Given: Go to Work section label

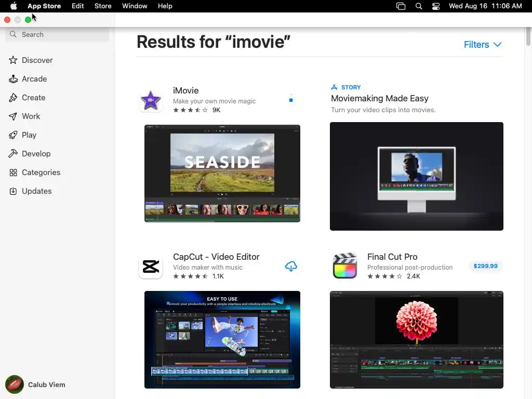Looking at the screenshot, I should 31,116.
